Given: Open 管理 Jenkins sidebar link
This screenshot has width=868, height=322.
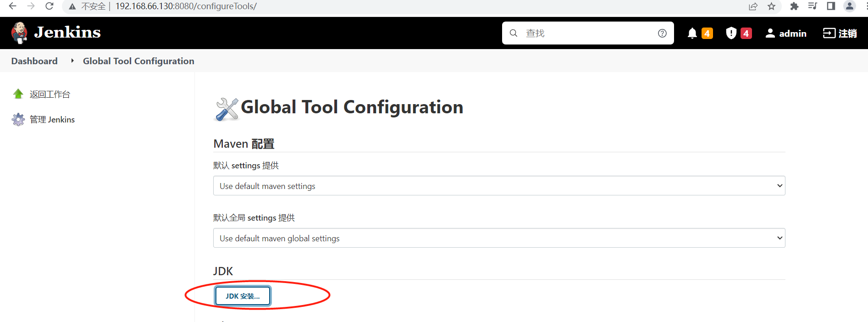Looking at the screenshot, I should [x=52, y=120].
